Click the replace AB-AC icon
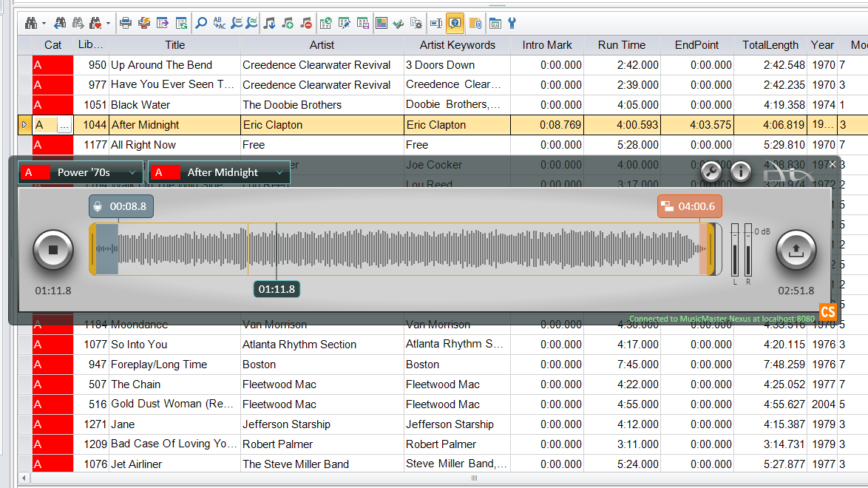The height and width of the screenshot is (488, 868). tap(220, 23)
